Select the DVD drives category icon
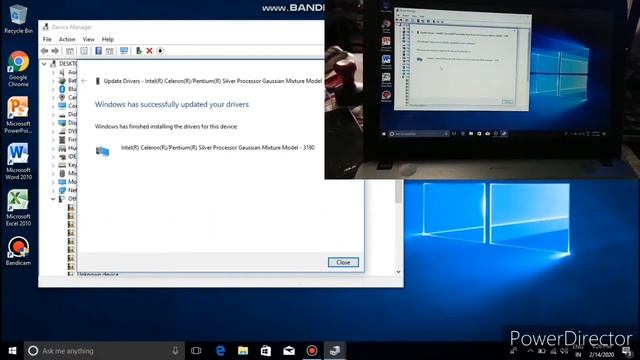The image size is (640, 360). [62, 131]
